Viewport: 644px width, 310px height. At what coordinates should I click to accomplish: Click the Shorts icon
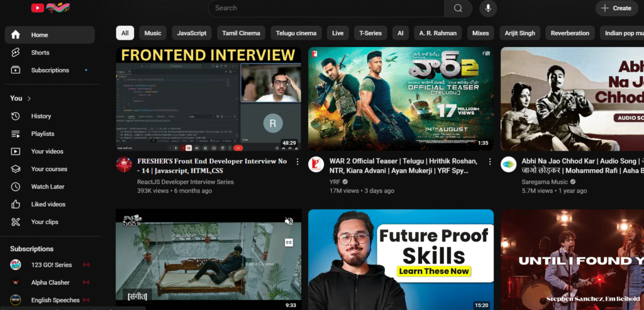coord(15,53)
